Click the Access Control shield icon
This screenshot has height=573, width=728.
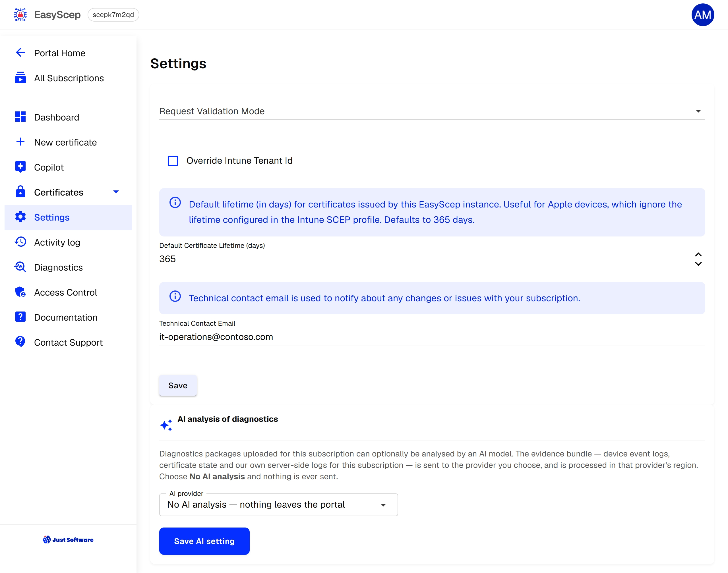pos(20,292)
